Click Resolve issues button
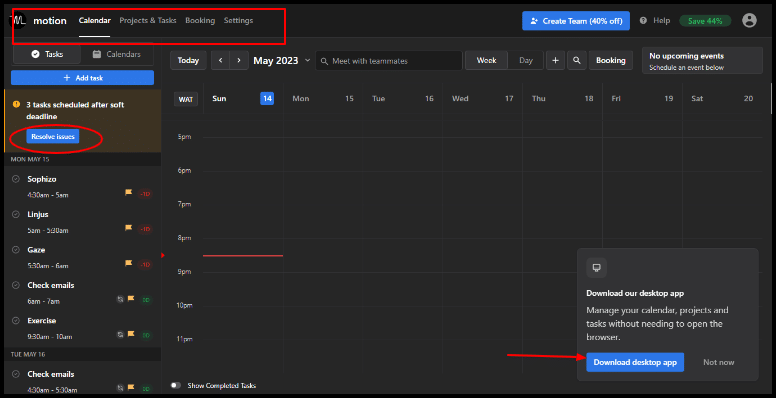Screen dimensions: 776x398 (x=52, y=137)
